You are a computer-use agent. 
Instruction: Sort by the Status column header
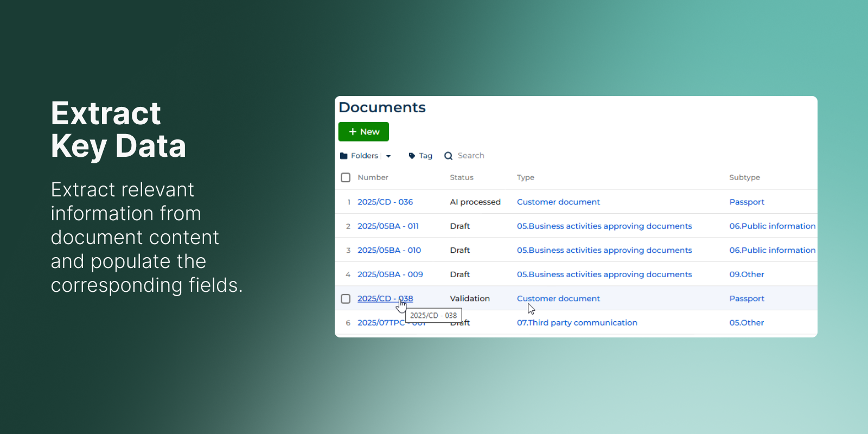pyautogui.click(x=461, y=177)
